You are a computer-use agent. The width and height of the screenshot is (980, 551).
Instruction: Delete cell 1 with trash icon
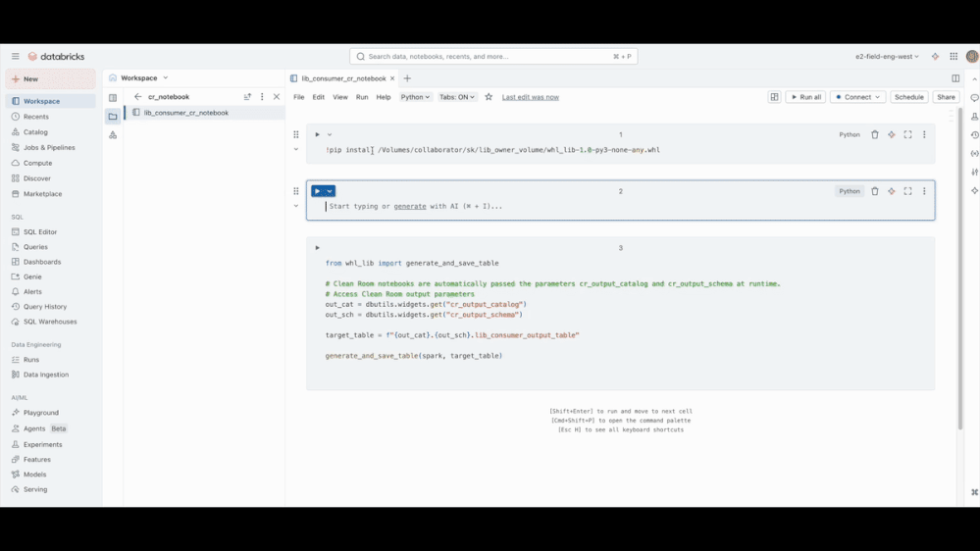[x=875, y=135]
